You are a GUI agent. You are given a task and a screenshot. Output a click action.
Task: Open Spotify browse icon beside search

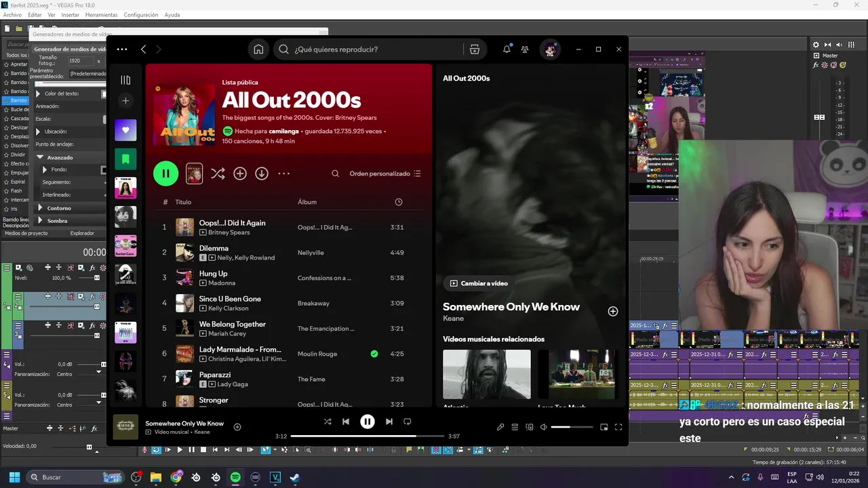pyautogui.click(x=475, y=49)
